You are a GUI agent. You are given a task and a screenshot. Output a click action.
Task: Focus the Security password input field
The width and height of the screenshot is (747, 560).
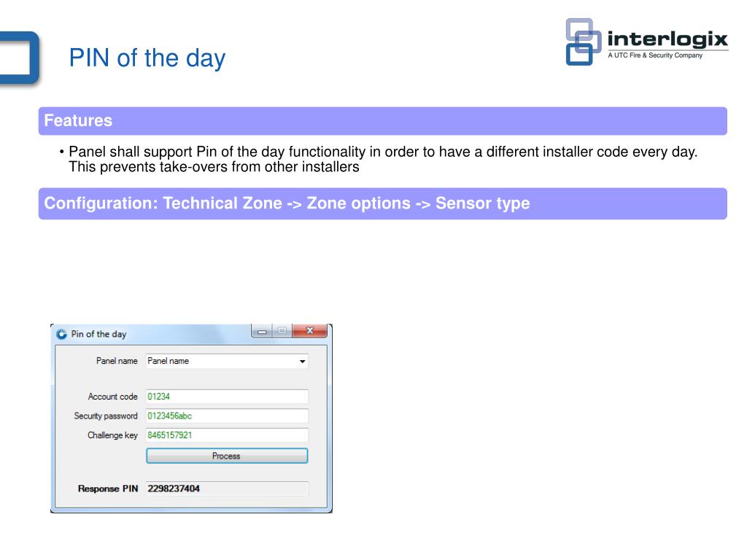(227, 416)
